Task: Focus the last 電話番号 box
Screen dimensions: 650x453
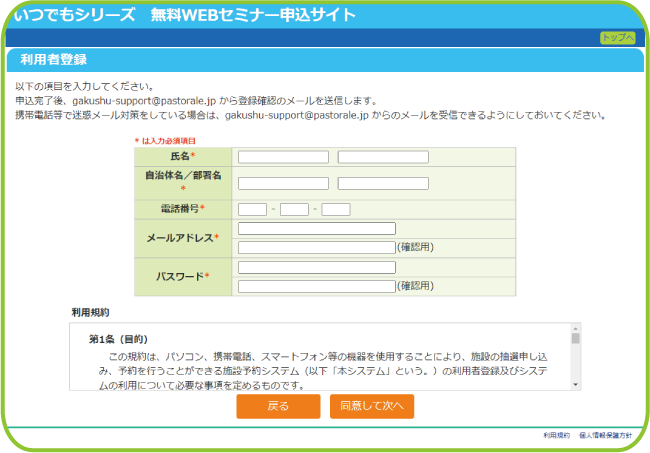Action: coord(336,210)
